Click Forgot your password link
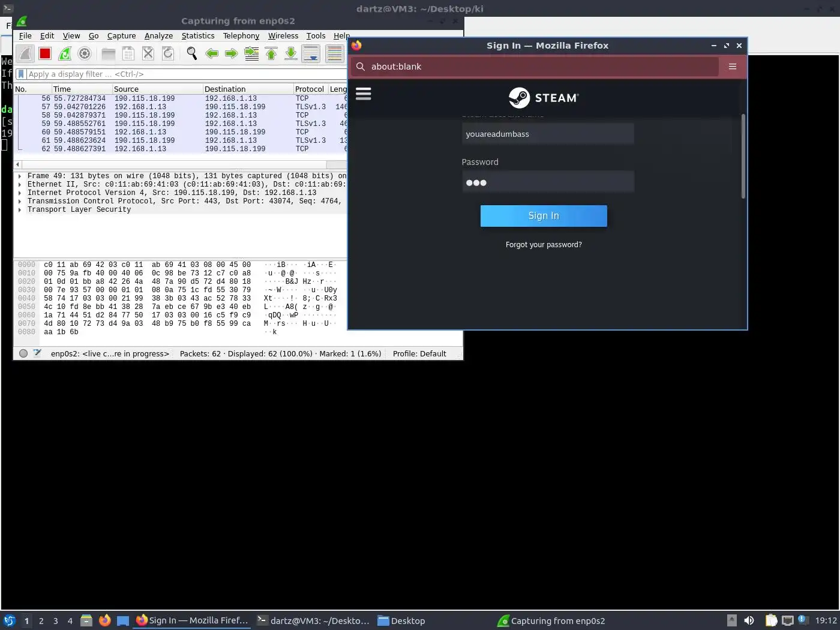 (x=544, y=245)
